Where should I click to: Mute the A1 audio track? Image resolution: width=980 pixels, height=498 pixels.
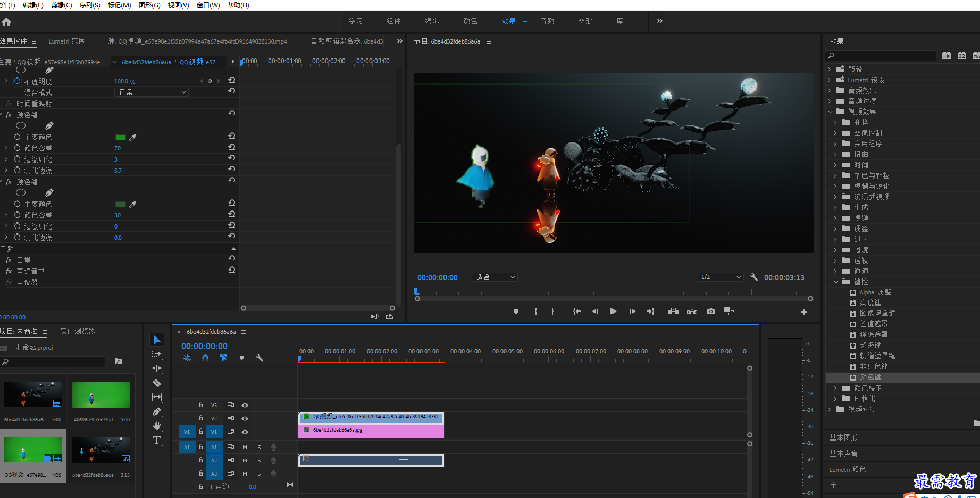[245, 447]
